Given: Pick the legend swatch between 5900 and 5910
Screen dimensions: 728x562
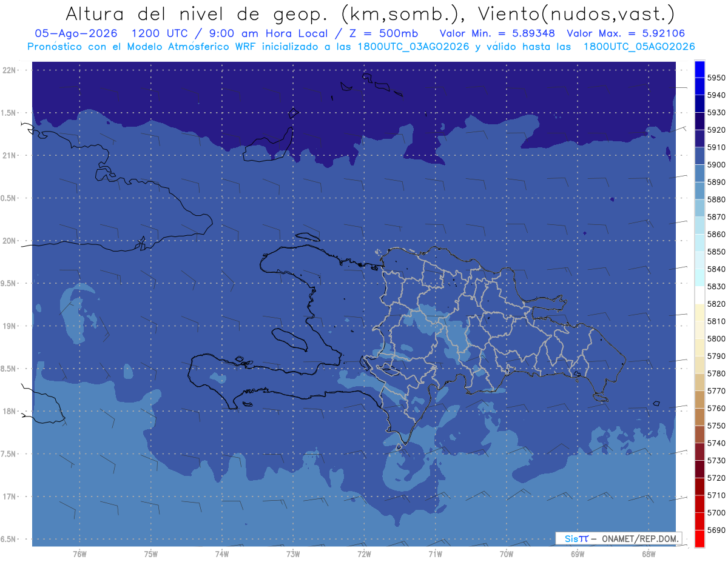Looking at the screenshot, I should click(x=699, y=156).
